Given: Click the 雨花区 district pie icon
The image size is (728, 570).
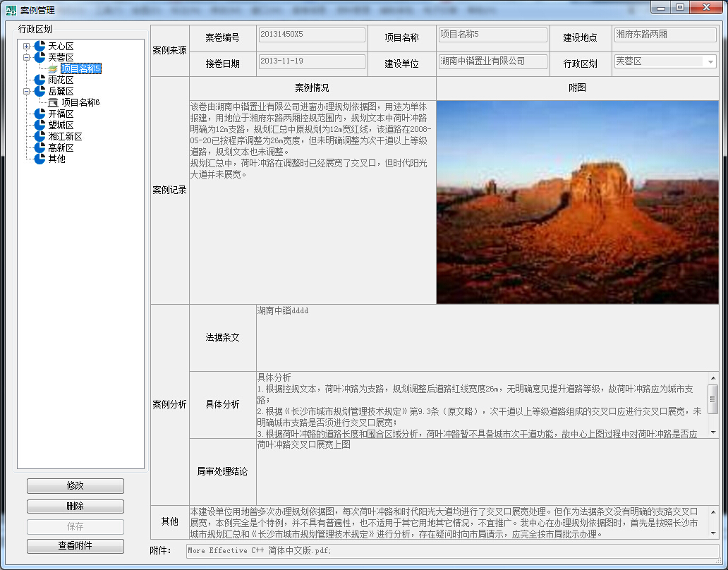Looking at the screenshot, I should tap(40, 80).
